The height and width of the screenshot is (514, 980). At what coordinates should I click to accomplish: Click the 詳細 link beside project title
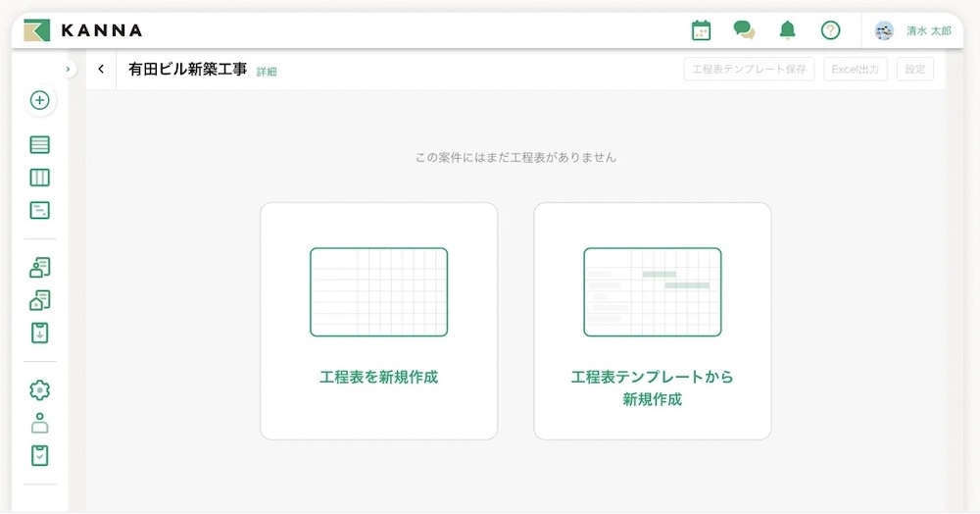(x=267, y=72)
